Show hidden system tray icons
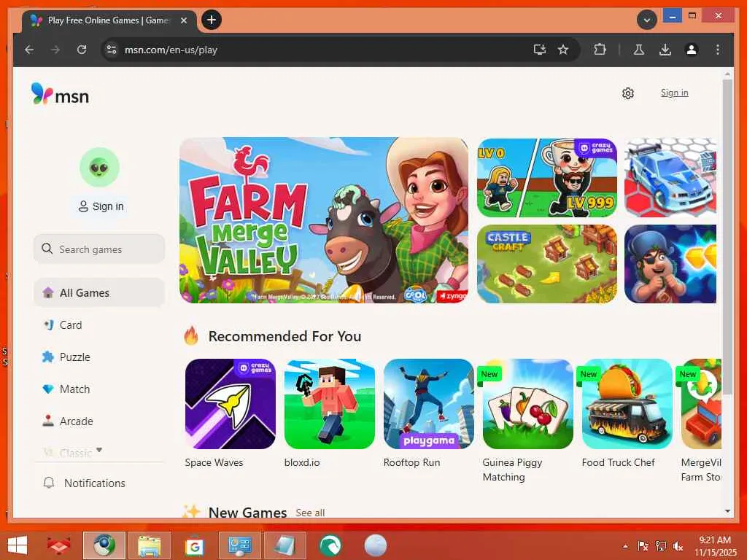 pos(625,546)
